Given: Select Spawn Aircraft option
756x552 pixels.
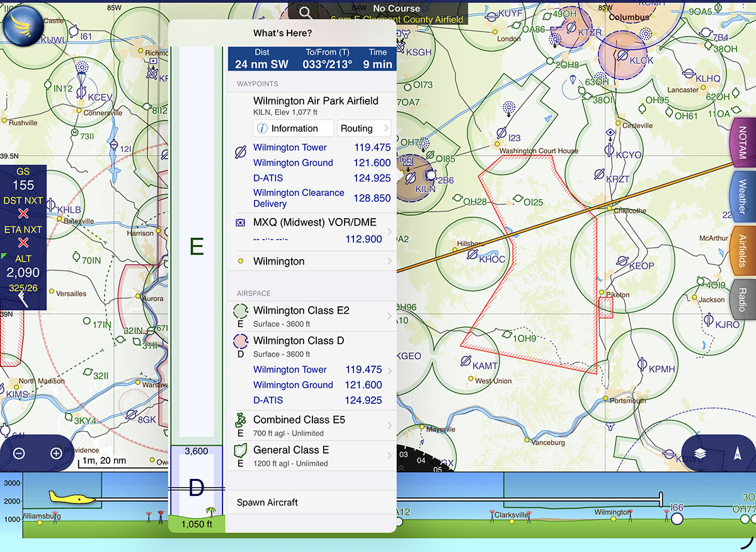Looking at the screenshot, I should coord(267,502).
